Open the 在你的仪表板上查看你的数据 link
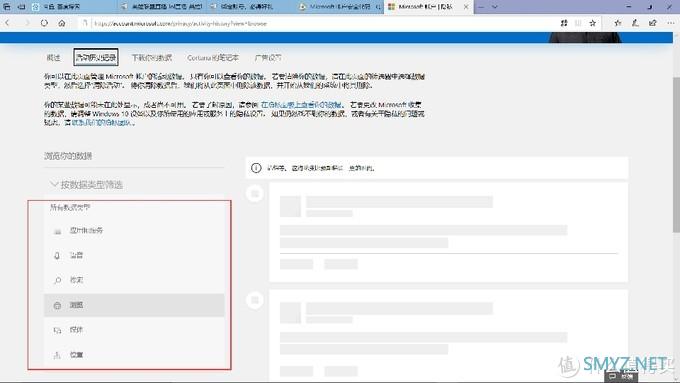The width and height of the screenshot is (680, 383). pyautogui.click(x=301, y=105)
